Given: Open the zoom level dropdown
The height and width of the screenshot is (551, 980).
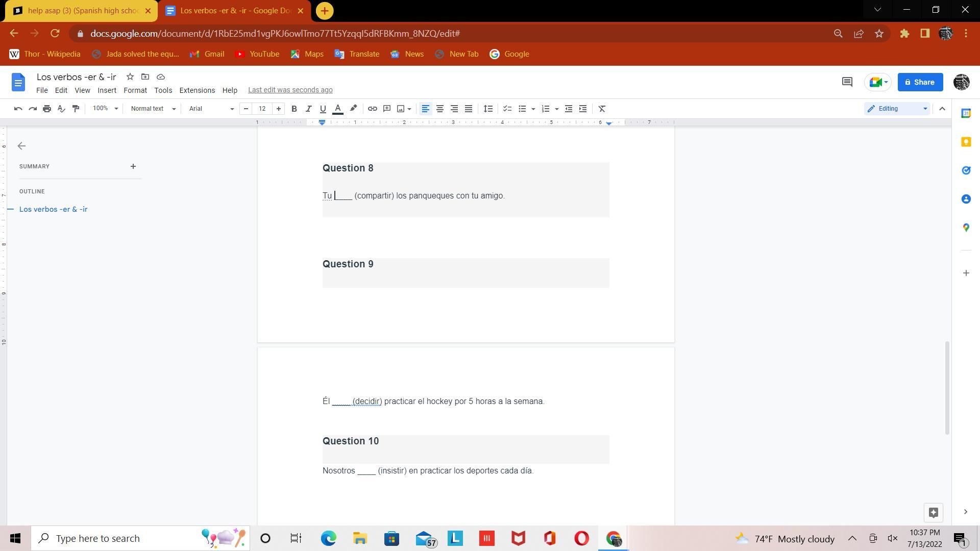Looking at the screenshot, I should click(105, 109).
